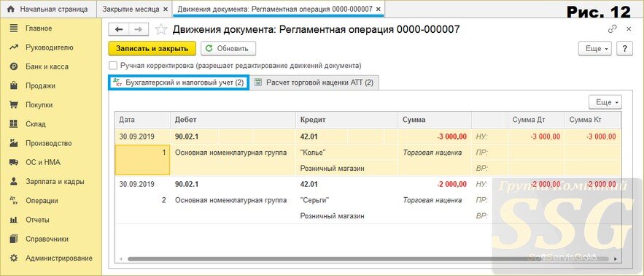
Task: Select row number 2 cell
Action: coord(142,200)
